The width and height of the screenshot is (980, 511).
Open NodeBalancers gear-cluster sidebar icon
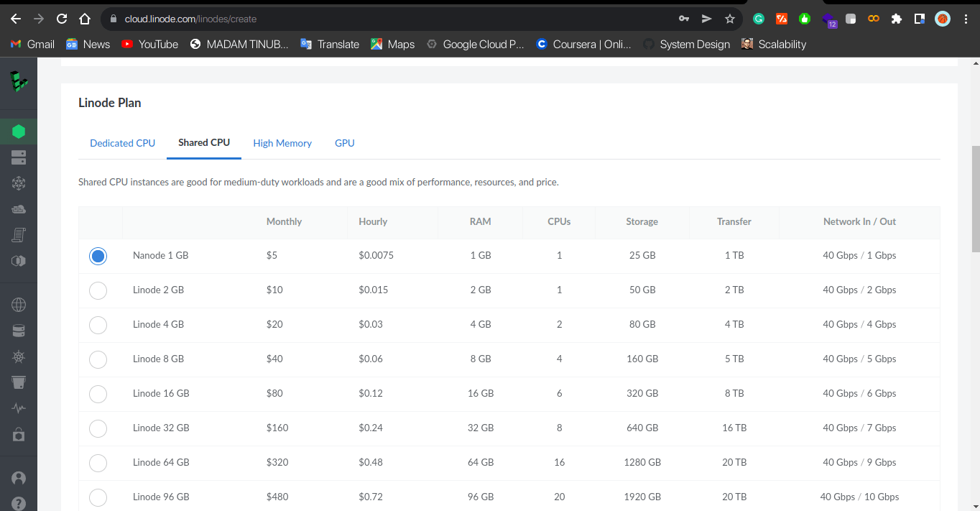(19, 183)
